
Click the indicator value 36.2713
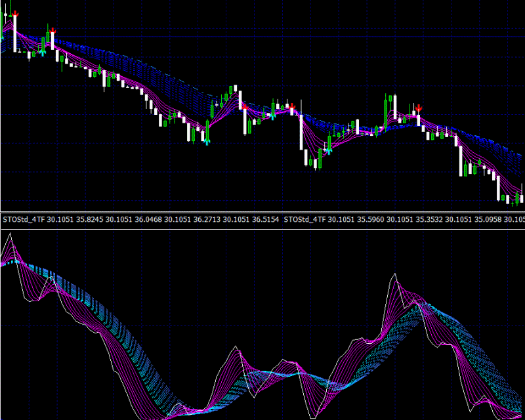[x=207, y=220]
